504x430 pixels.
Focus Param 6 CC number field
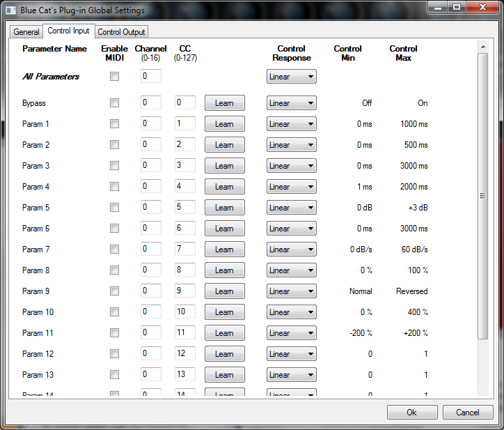click(184, 228)
